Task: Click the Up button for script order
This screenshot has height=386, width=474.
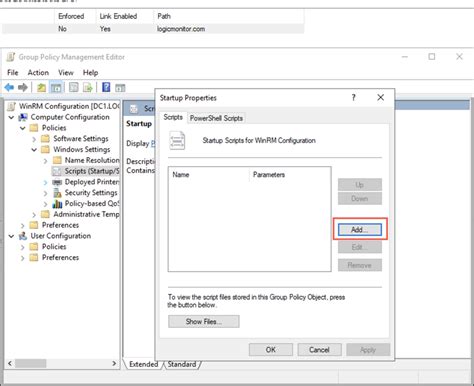Action: (360, 184)
